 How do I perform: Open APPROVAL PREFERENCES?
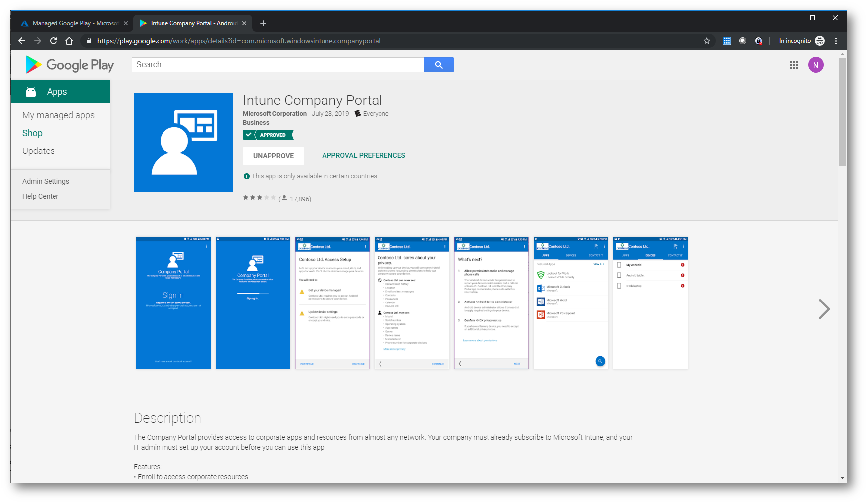pyautogui.click(x=364, y=155)
